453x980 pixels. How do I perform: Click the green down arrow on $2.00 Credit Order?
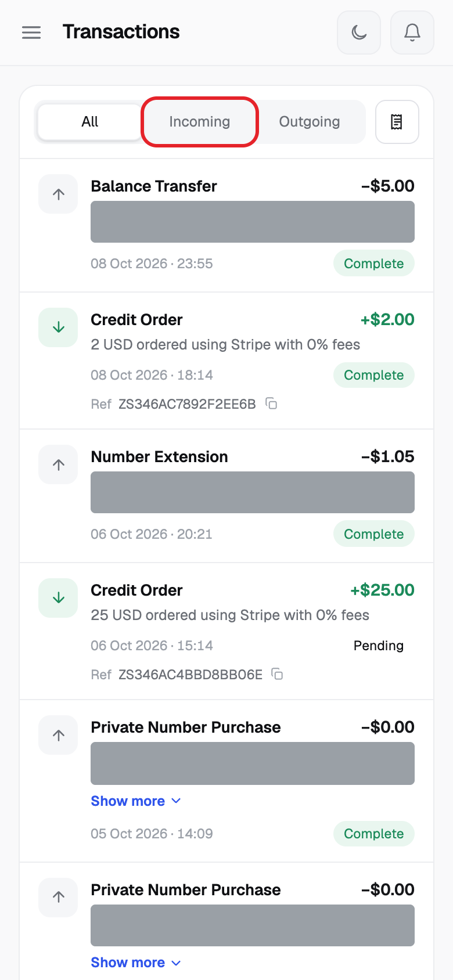58,327
